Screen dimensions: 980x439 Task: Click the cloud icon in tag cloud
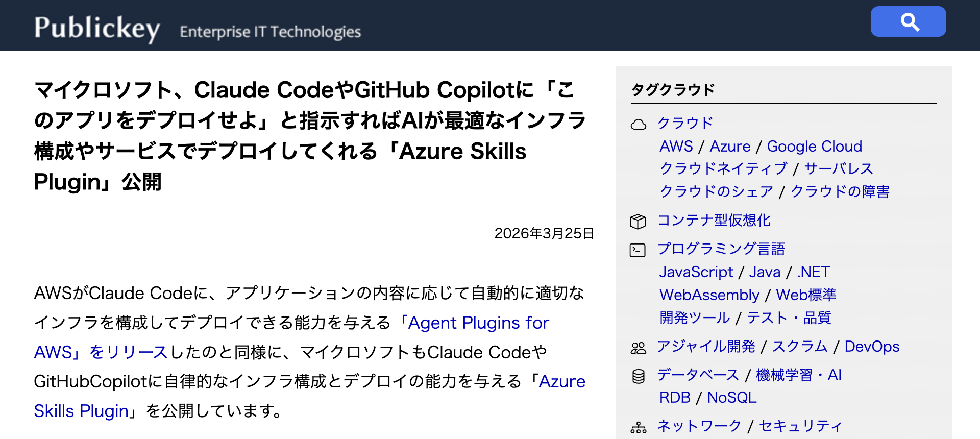(638, 124)
